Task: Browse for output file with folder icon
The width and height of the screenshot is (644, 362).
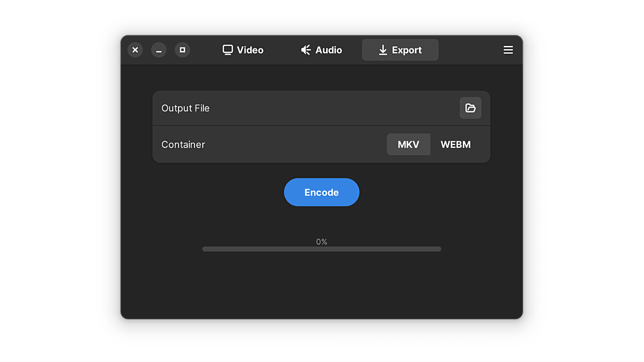Action: [x=470, y=108]
